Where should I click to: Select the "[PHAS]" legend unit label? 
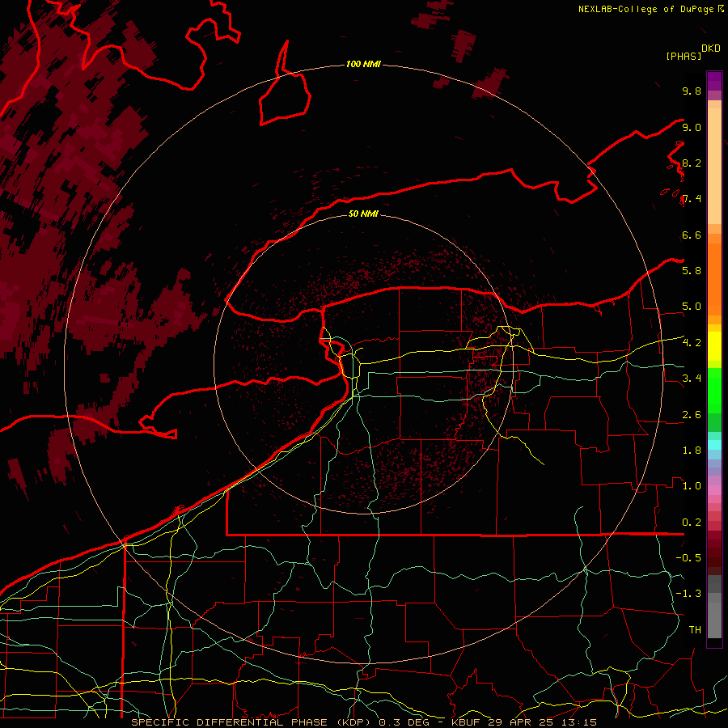684,56
